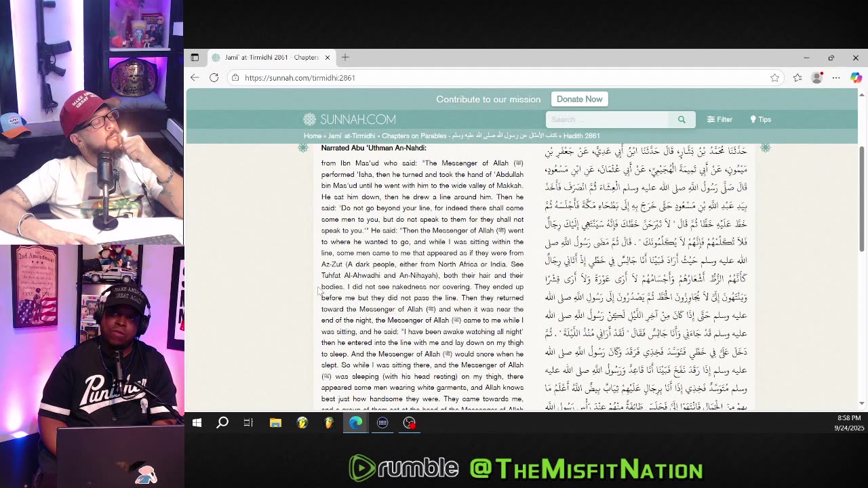The image size is (868, 488).
Task: View site information lock icon
Action: click(x=235, y=78)
